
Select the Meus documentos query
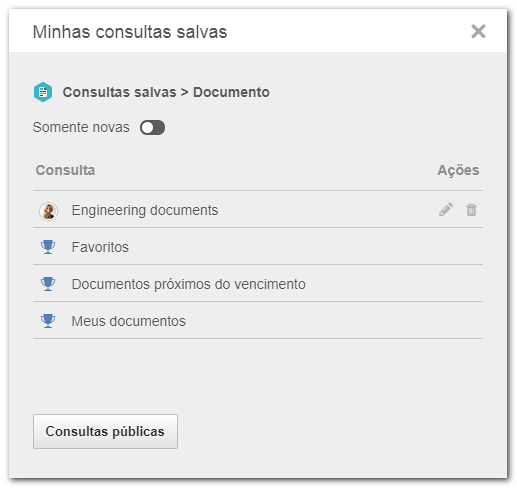click(129, 321)
